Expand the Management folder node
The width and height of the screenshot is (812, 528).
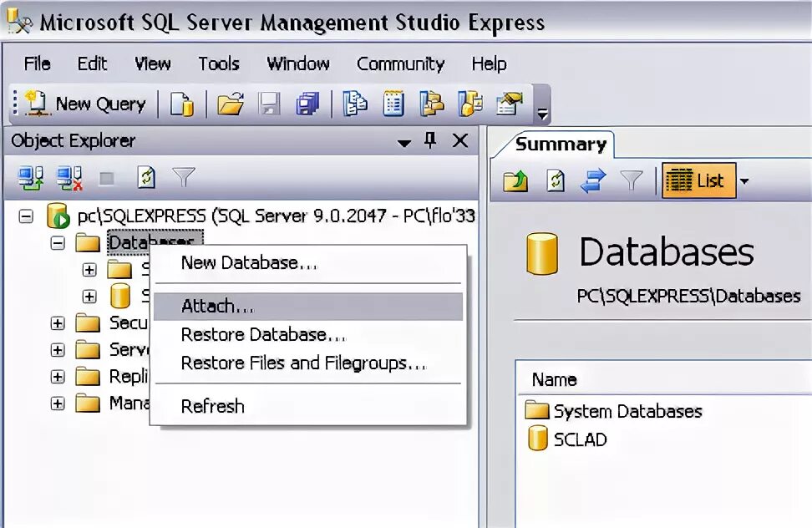[58, 404]
